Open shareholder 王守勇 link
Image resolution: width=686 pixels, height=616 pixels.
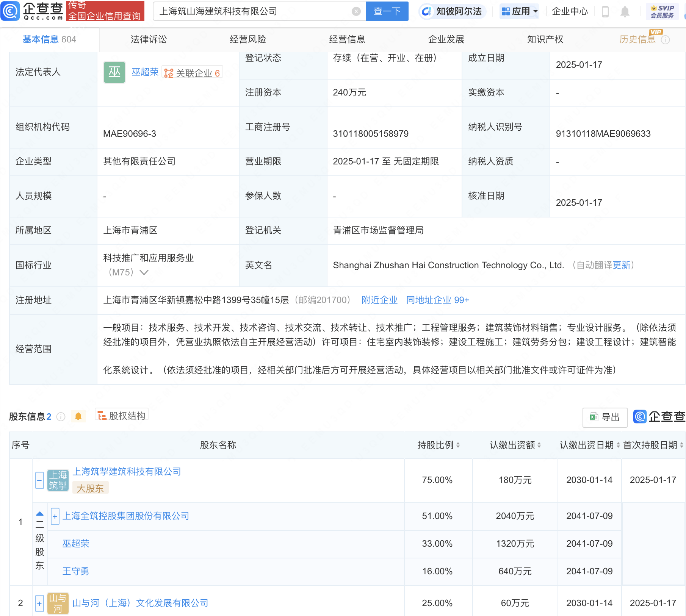pos(76,571)
